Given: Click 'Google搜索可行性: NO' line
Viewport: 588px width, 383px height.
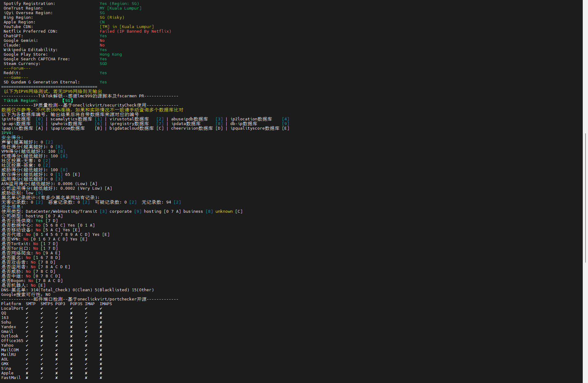Looking at the screenshot, I should (x=26, y=295).
